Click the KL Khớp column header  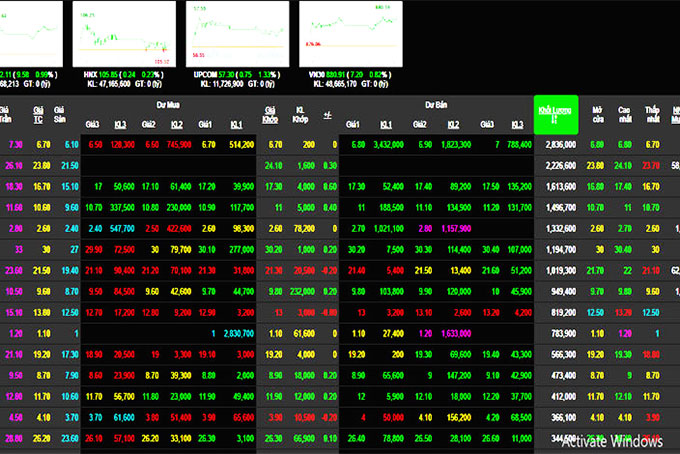300,113
